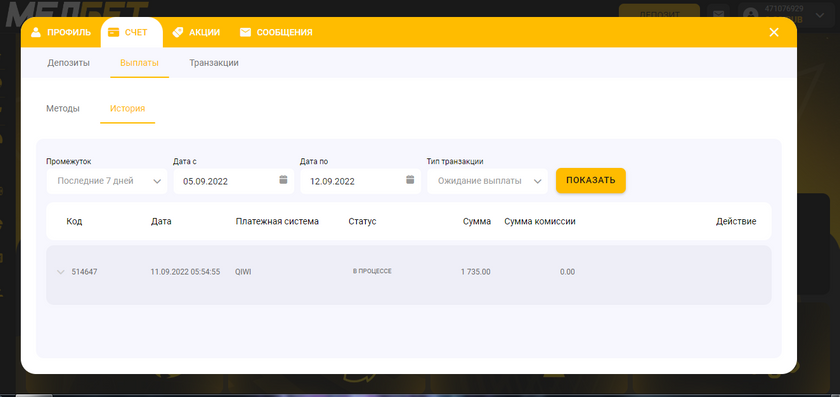Click the В ПРОЦЕССЕ status label
This screenshot has width=840, height=397.
coord(372,272)
